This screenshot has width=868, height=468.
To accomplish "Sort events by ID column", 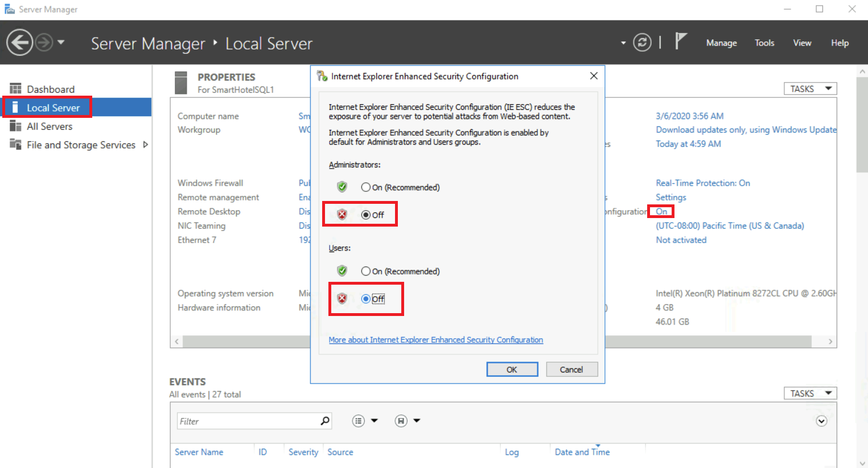I will (262, 452).
